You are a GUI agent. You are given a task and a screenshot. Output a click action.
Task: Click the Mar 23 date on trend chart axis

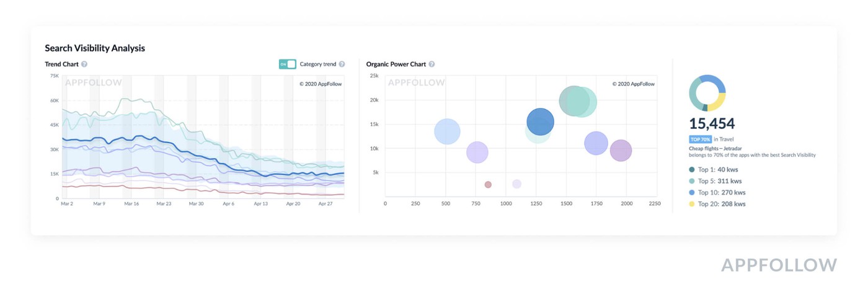[x=164, y=203]
